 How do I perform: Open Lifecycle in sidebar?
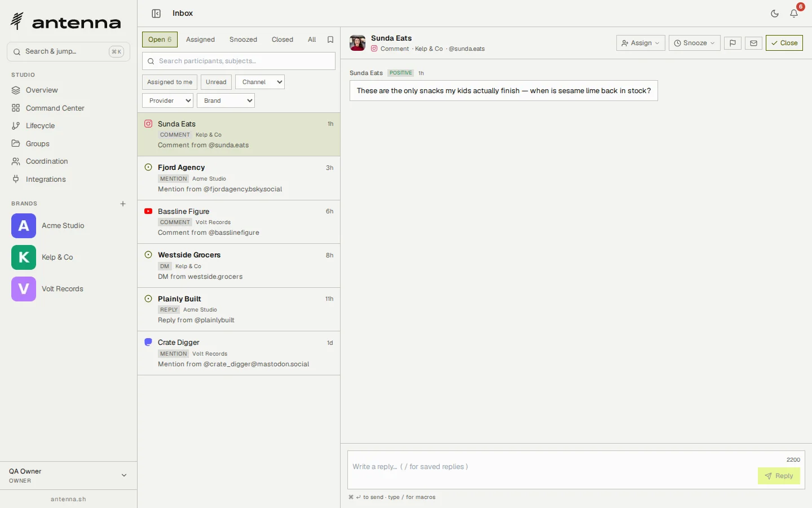pyautogui.click(x=68, y=126)
